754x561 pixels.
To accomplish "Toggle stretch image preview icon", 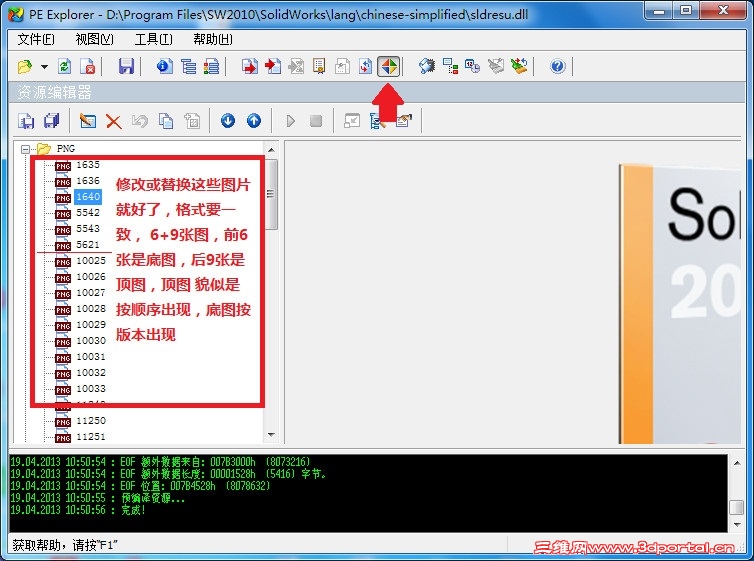I will (x=352, y=121).
